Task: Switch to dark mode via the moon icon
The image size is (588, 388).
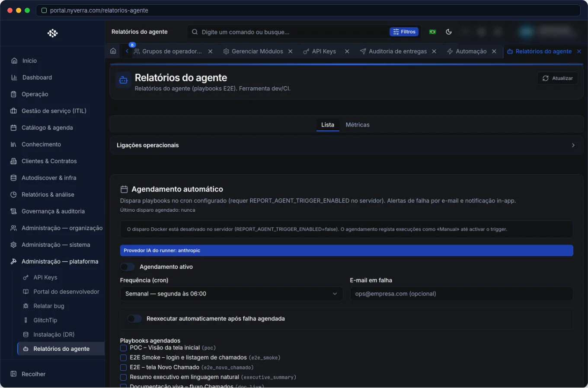Action: (x=449, y=32)
